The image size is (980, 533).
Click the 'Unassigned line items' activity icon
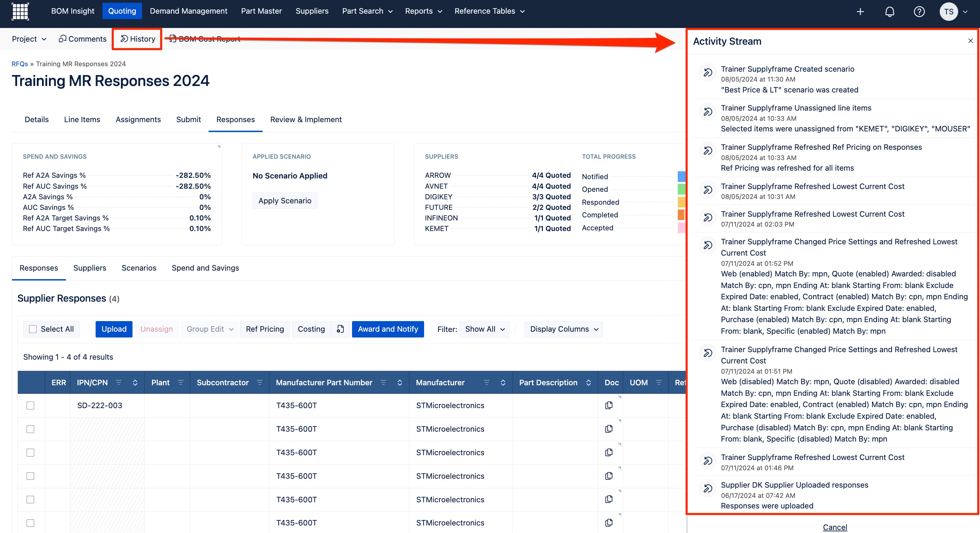point(708,111)
